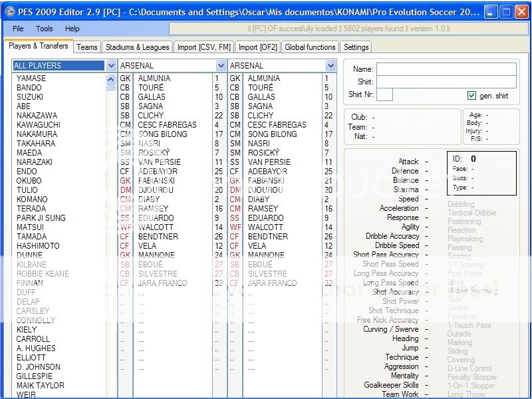The width and height of the screenshot is (532, 399).
Task: Choose DUFF in the all players list
Action: coord(26,293)
